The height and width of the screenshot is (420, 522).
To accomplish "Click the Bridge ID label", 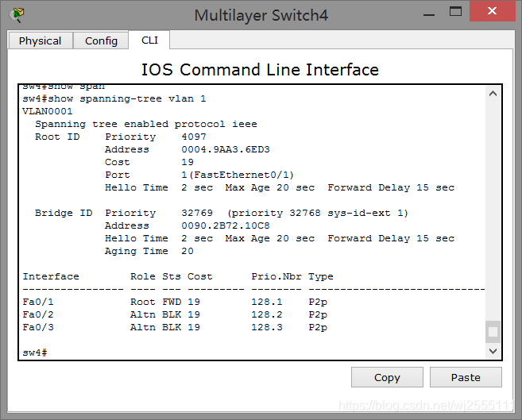I will [64, 213].
